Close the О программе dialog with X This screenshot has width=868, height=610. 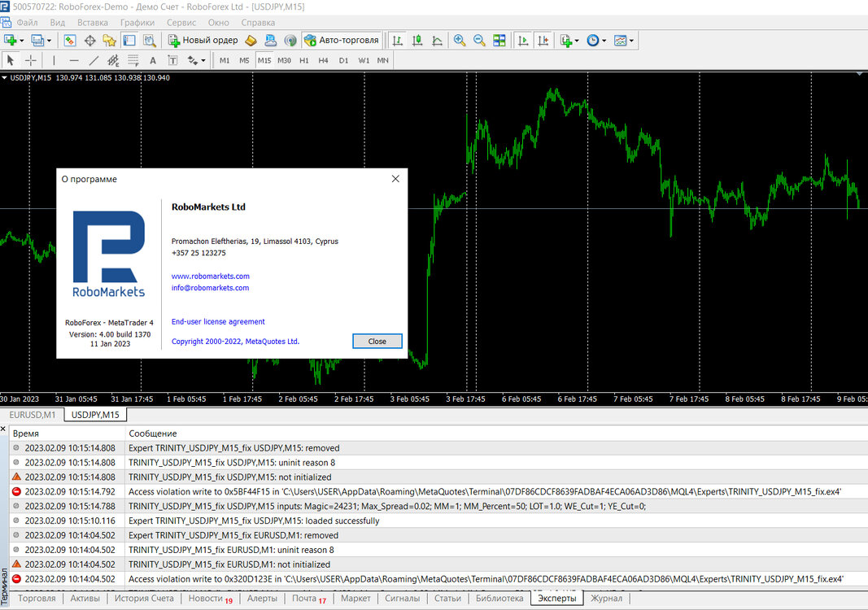coord(395,179)
